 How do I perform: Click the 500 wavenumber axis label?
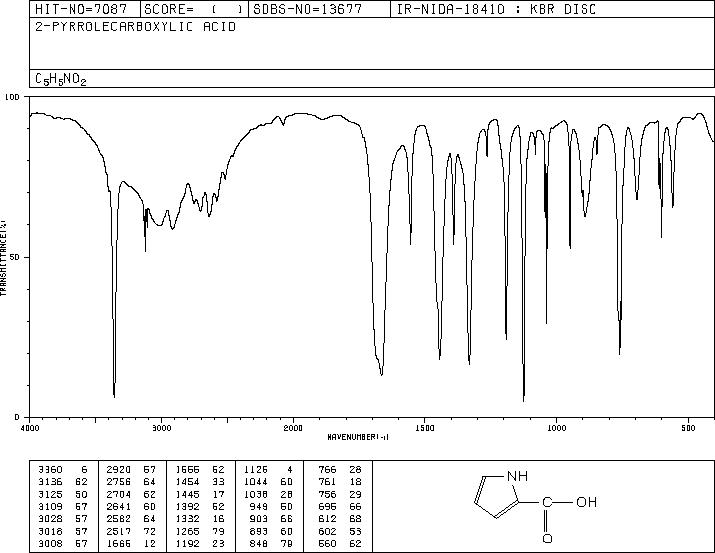[x=688, y=428]
